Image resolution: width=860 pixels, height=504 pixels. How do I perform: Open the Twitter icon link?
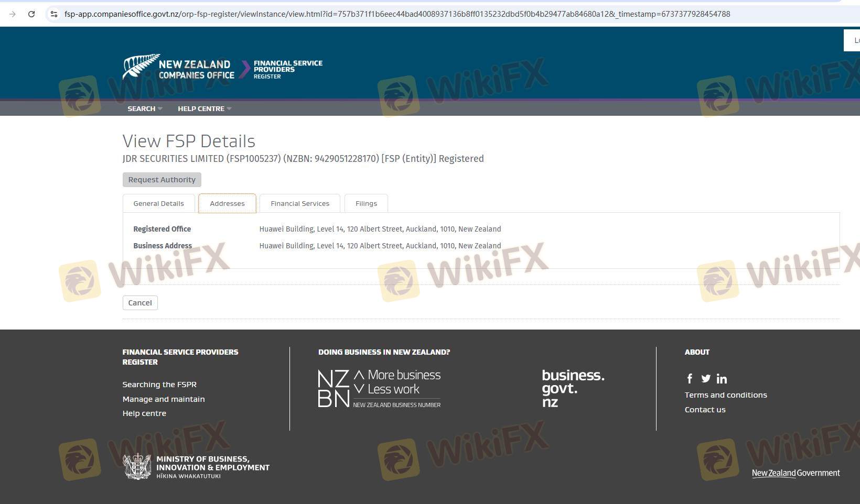(x=706, y=379)
